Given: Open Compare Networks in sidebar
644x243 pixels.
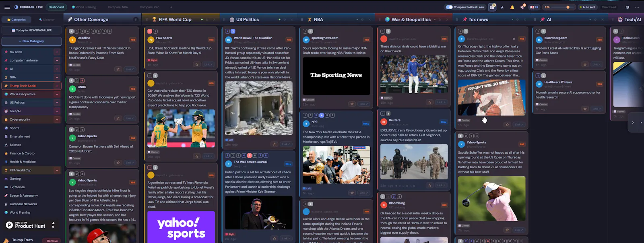Looking at the screenshot, I should [31, 204].
